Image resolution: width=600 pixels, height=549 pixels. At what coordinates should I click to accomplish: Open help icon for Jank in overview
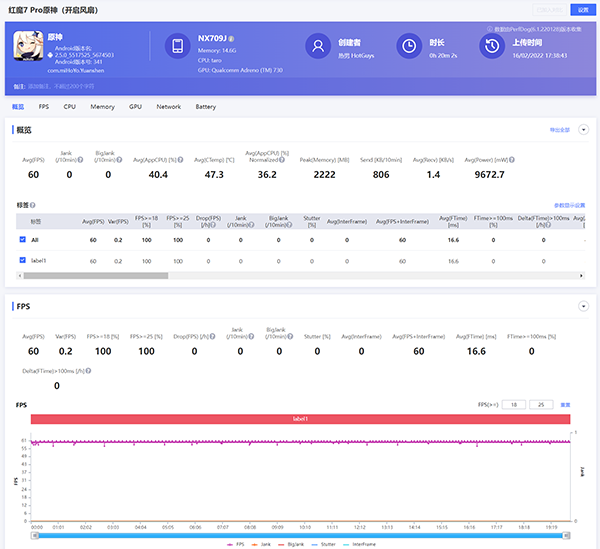80,160
